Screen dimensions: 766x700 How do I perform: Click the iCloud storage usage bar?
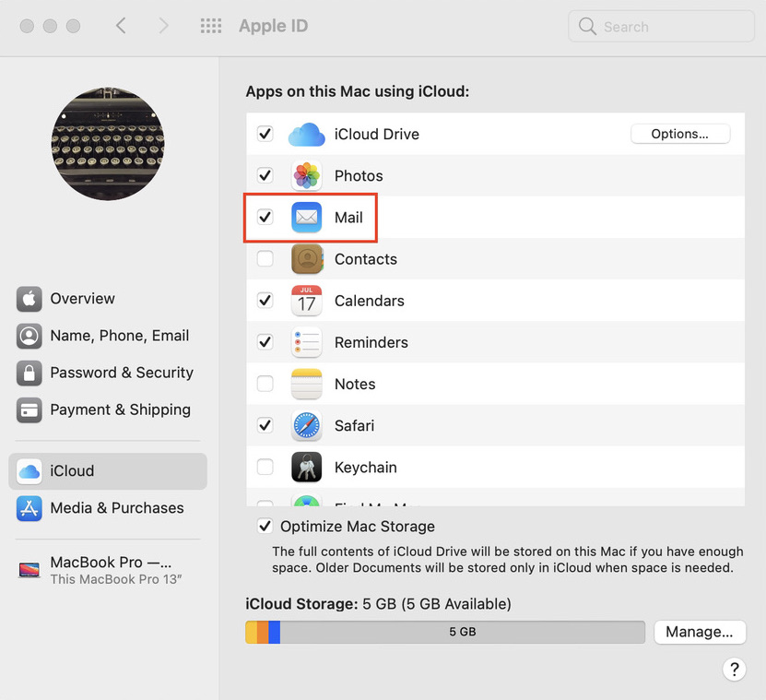[x=445, y=632]
